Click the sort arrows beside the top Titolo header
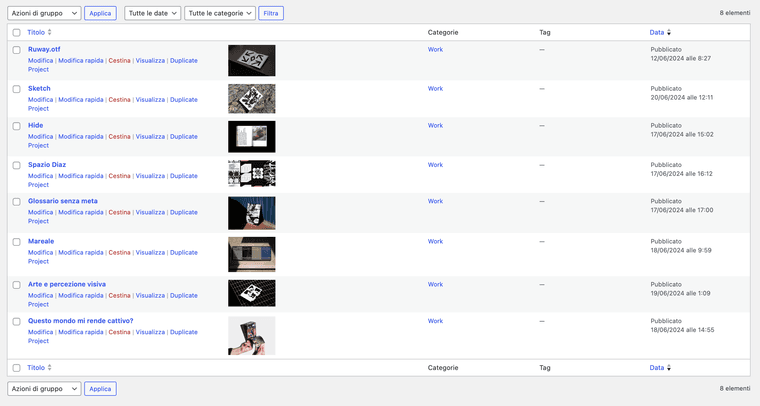 pos(50,33)
